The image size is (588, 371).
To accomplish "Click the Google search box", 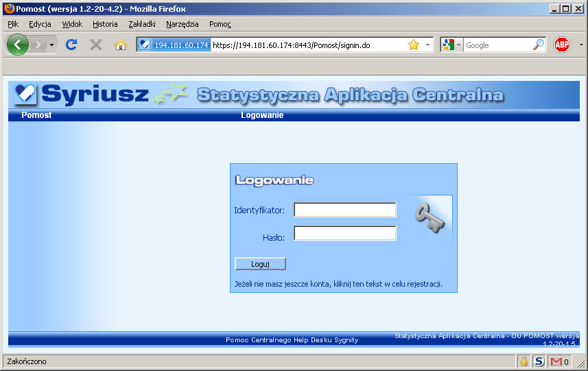I will [x=498, y=45].
